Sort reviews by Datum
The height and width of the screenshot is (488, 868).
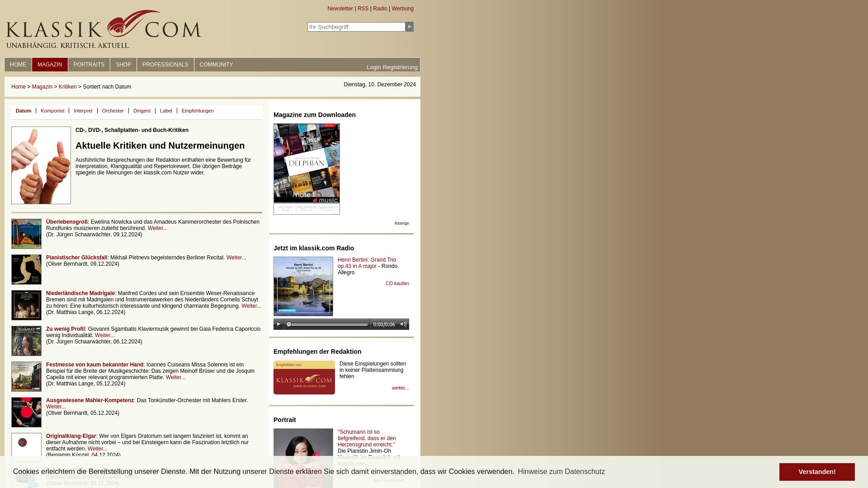[24, 111]
